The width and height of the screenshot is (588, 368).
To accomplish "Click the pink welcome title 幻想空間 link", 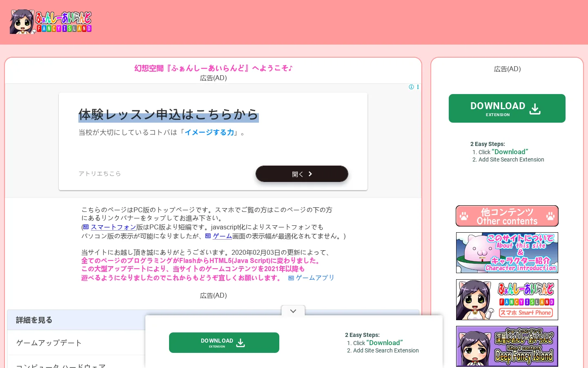I will coord(213,68).
